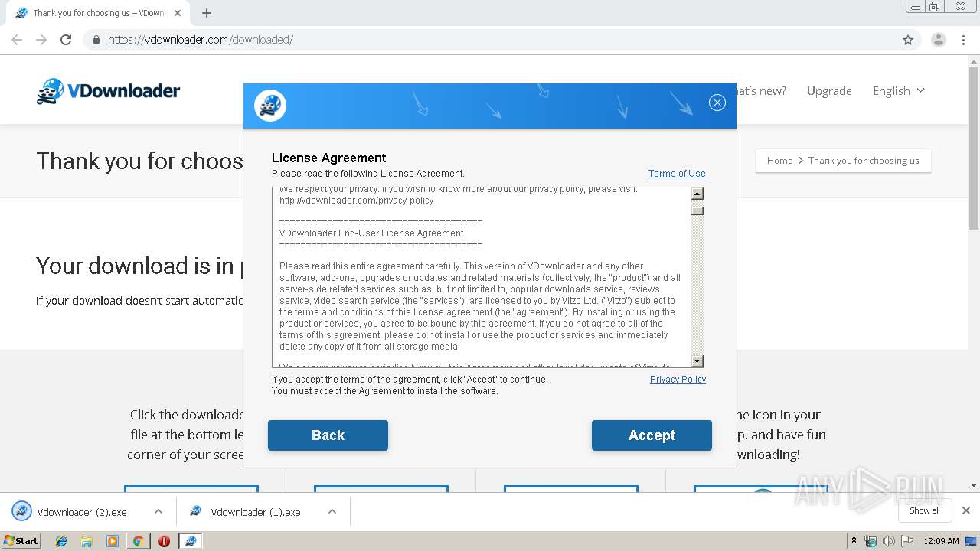This screenshot has height=551, width=980.
Task: Open the Chrome three-dot menu
Action: click(x=964, y=40)
